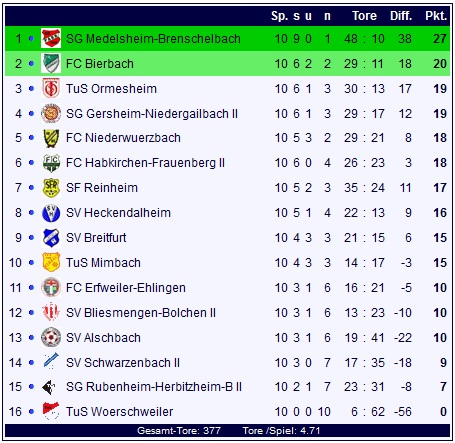Screen dimensions: 455x443
Task: Click the TuS Mimbach yellow crest
Action: tap(51, 262)
